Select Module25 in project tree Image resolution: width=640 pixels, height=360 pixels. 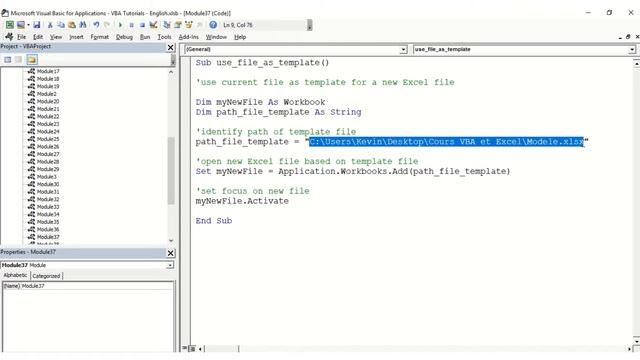click(43, 139)
